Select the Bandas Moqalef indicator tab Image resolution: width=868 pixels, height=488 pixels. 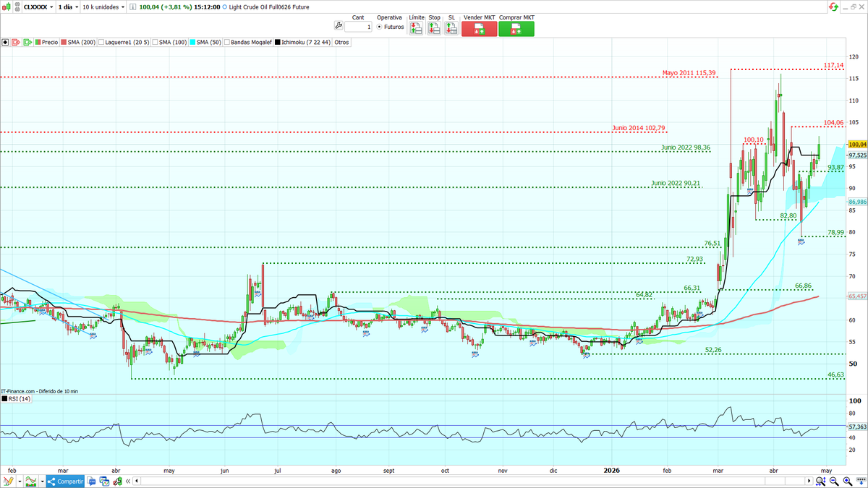pyautogui.click(x=247, y=42)
